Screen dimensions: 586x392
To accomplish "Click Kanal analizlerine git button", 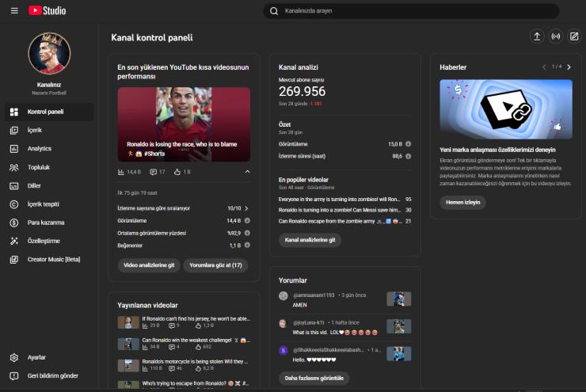I will coord(310,240).
